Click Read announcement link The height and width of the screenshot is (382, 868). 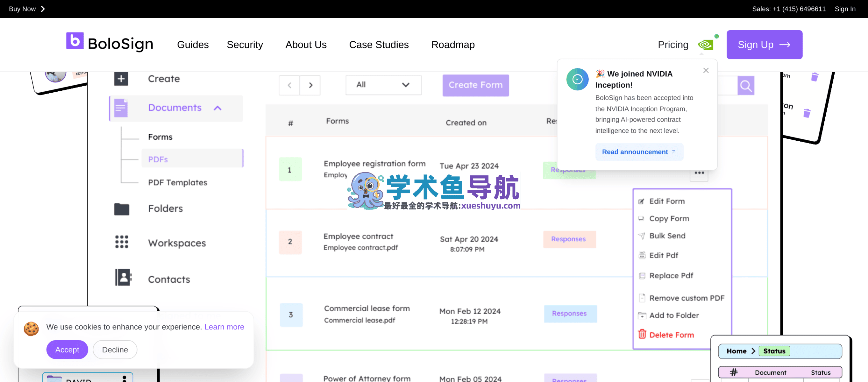click(x=639, y=152)
